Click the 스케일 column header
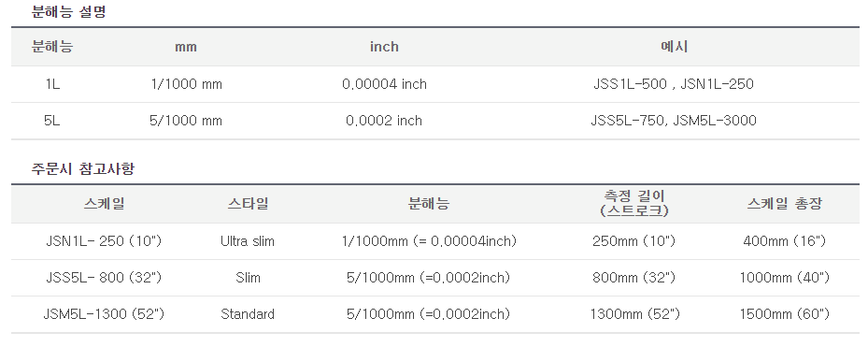This screenshot has width=868, height=347. click(x=104, y=204)
